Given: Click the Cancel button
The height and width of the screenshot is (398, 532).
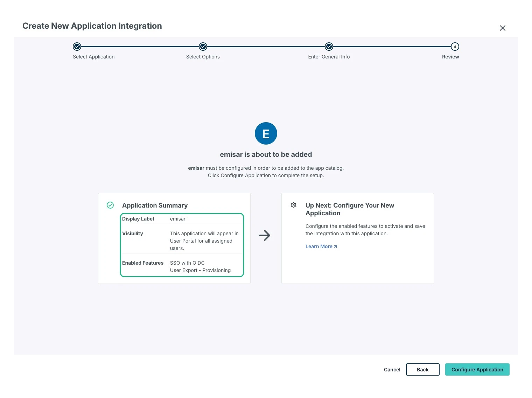Looking at the screenshot, I should point(392,370).
